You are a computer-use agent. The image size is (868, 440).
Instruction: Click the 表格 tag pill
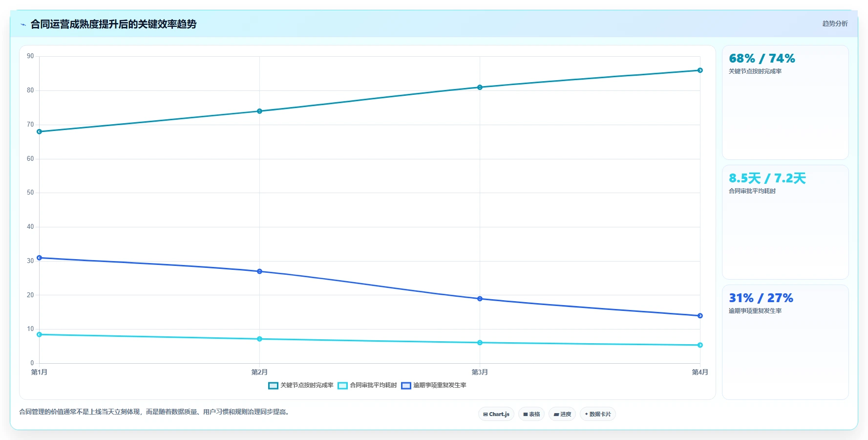point(531,414)
